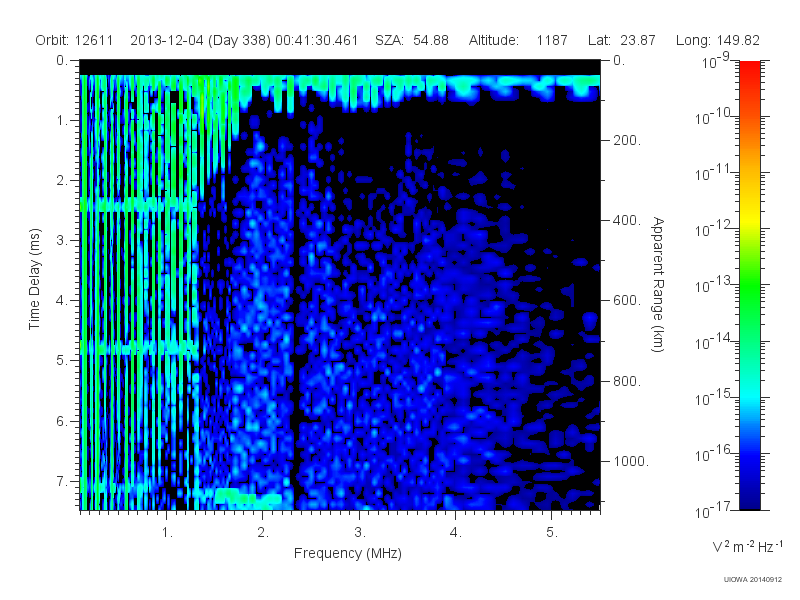This screenshot has width=800, height=600.
Task: Click the timestamp 00:41:30.461
Action: click(316, 40)
